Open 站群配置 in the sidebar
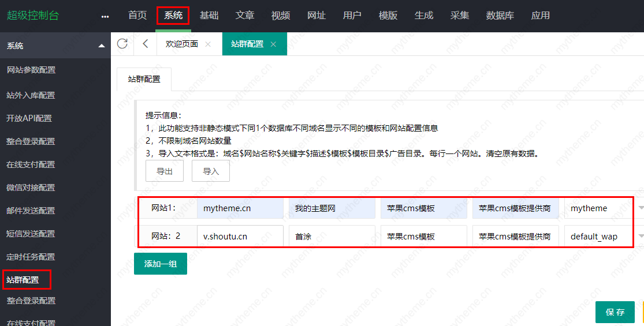The height and width of the screenshot is (326, 644). click(x=23, y=280)
